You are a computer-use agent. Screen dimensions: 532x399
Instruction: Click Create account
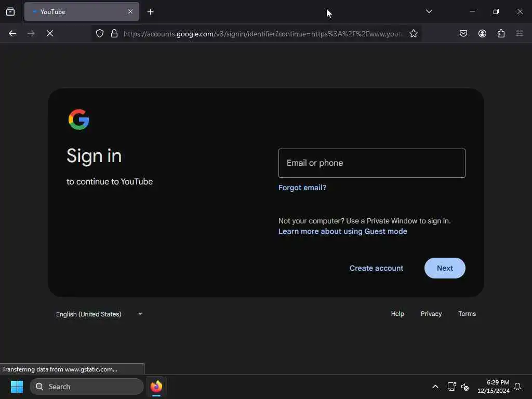coord(376,268)
